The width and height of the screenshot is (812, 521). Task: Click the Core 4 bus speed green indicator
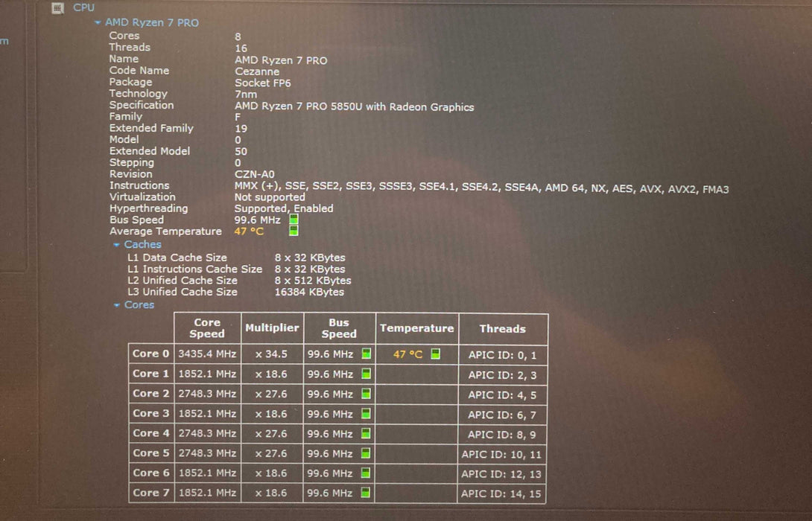click(x=366, y=433)
